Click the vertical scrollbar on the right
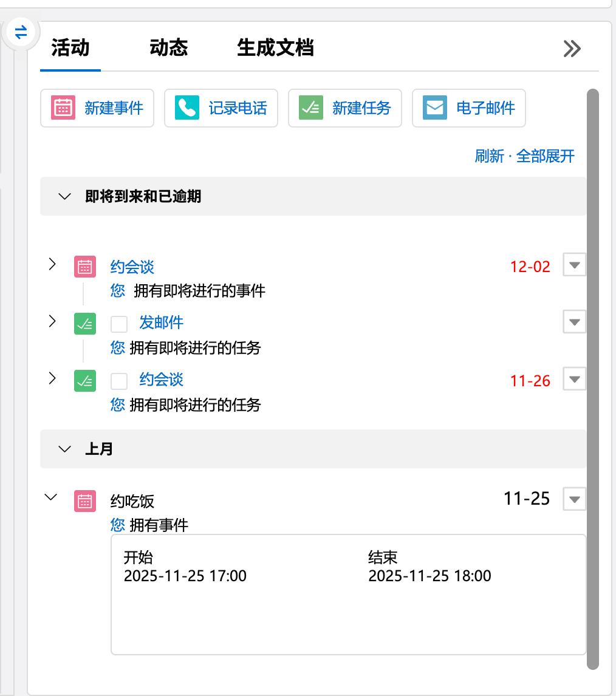 [x=593, y=377]
